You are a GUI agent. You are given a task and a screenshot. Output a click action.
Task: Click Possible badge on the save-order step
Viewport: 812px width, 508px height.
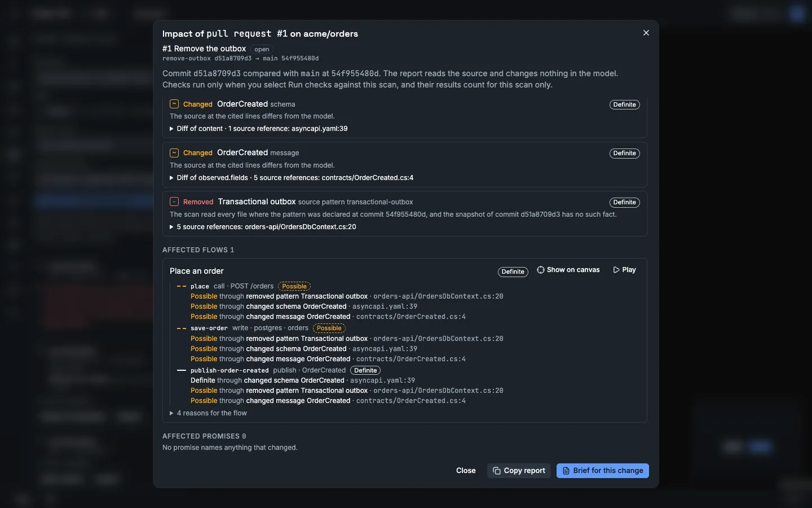[329, 328]
